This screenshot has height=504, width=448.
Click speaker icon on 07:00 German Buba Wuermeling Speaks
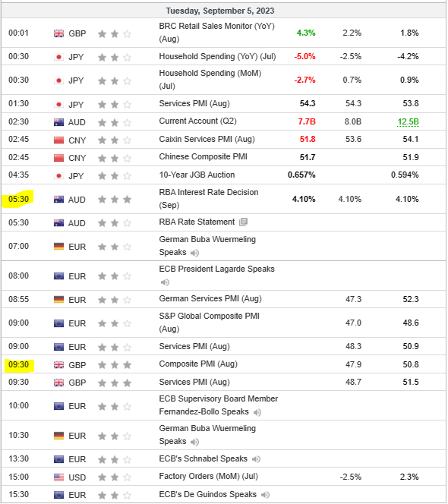[194, 253]
